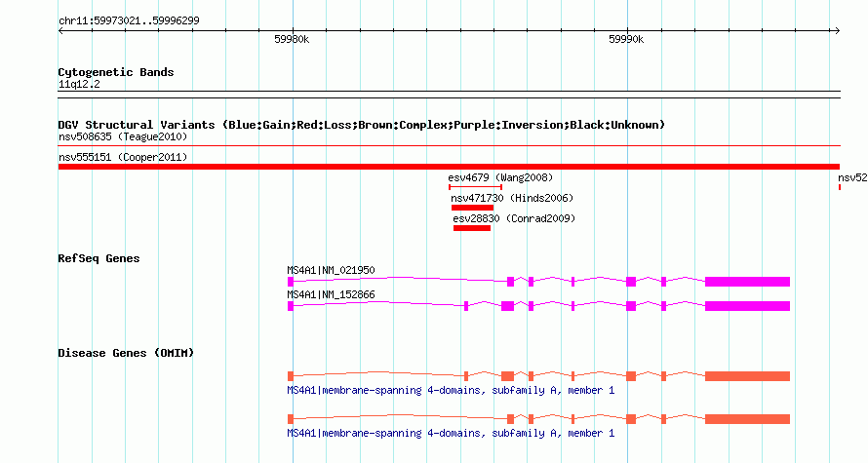Click the left arrowhead of the coordinate ruler
The image size is (868, 463).
[60, 31]
